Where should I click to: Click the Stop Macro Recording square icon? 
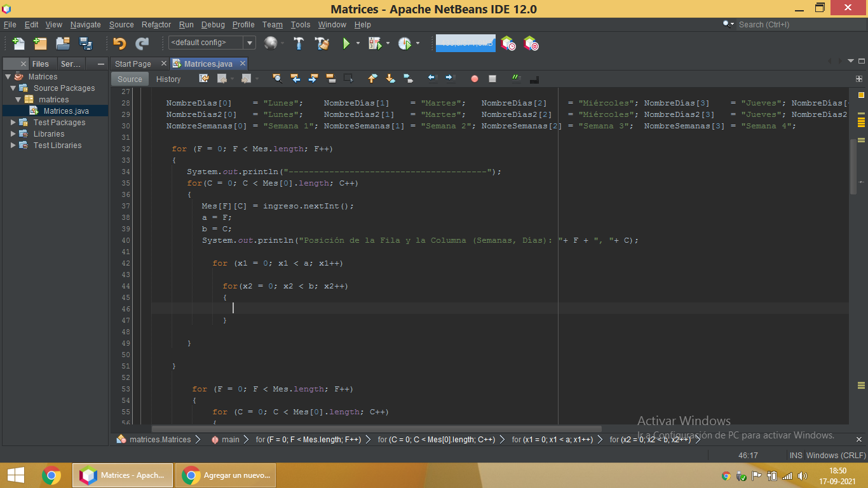(492, 79)
